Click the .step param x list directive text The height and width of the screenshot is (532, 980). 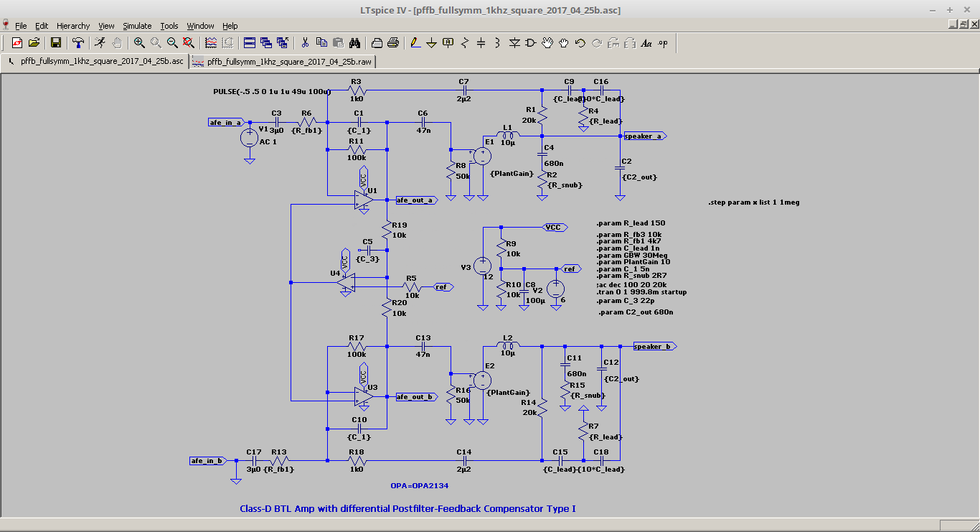753,202
